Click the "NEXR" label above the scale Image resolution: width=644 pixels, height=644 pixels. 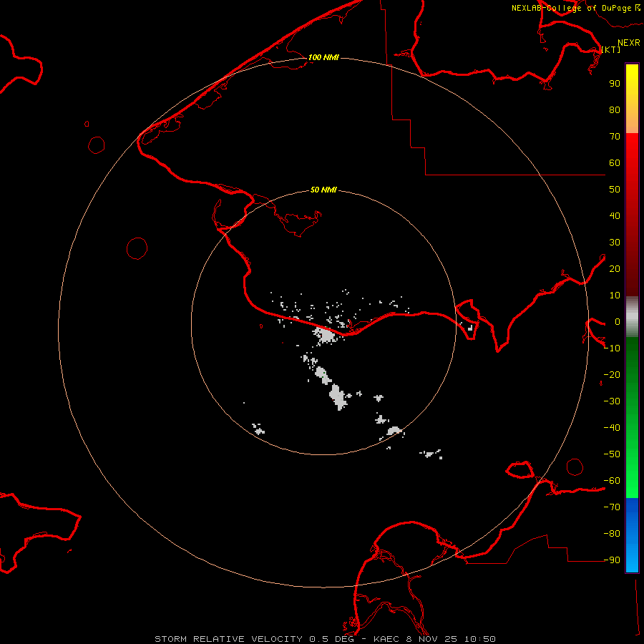(629, 43)
